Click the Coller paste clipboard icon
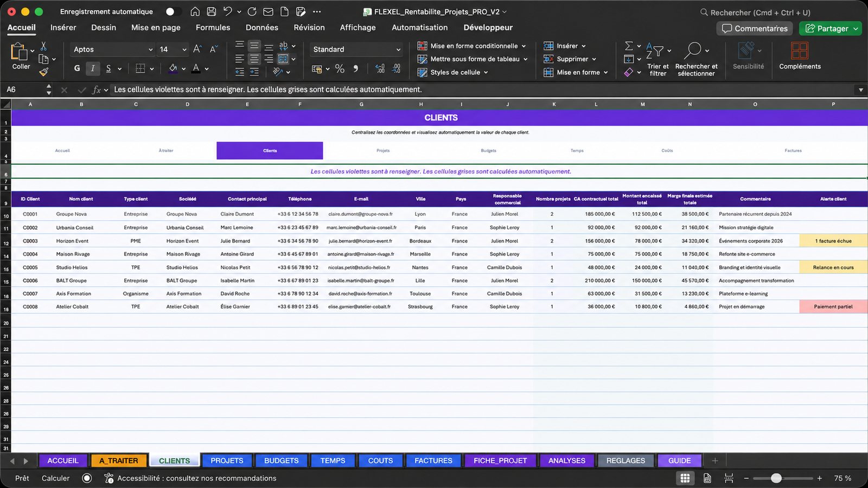This screenshot has width=868, height=488. 19,52
